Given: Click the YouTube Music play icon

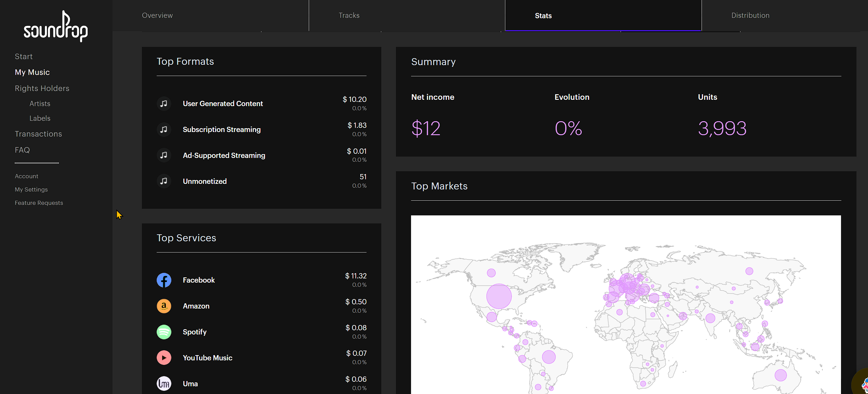Looking at the screenshot, I should click(164, 358).
